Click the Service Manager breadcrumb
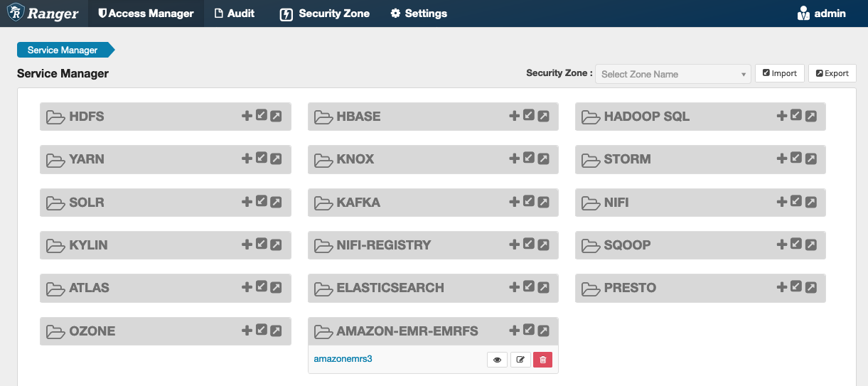 (x=63, y=50)
